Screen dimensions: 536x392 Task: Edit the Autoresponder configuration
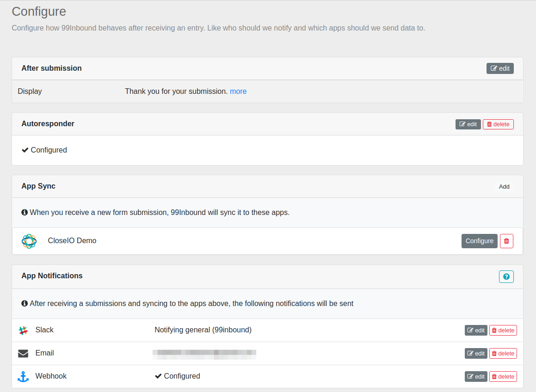coord(468,124)
